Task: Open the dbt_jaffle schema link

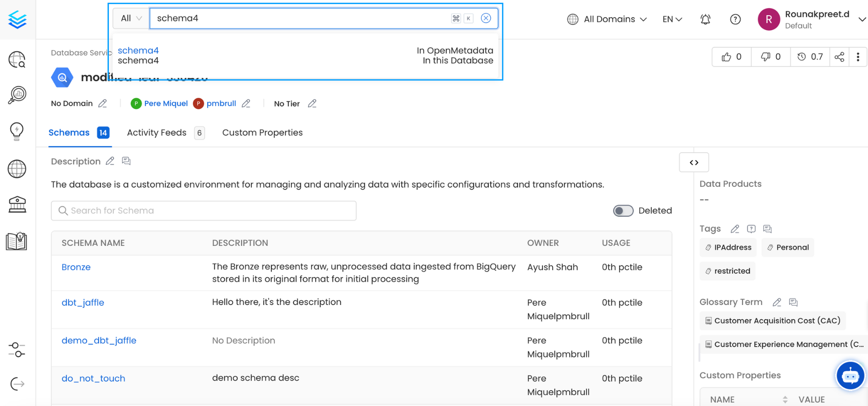Action: tap(83, 303)
